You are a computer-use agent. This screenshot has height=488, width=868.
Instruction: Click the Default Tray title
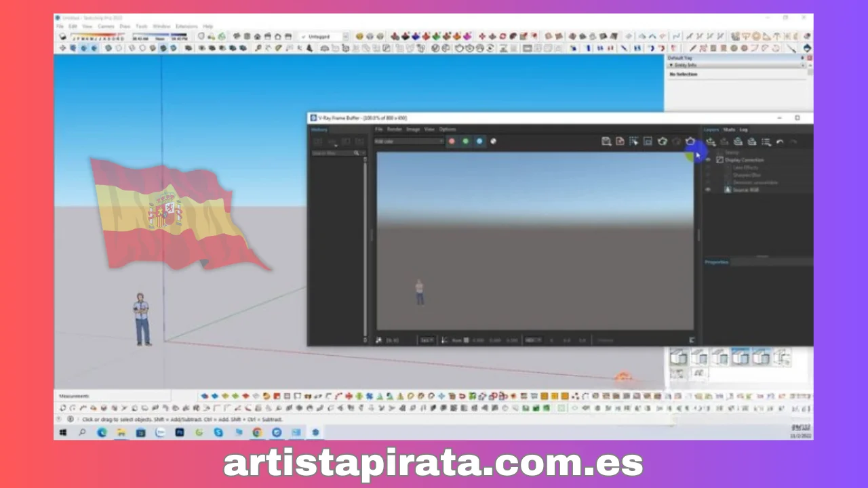click(x=679, y=58)
